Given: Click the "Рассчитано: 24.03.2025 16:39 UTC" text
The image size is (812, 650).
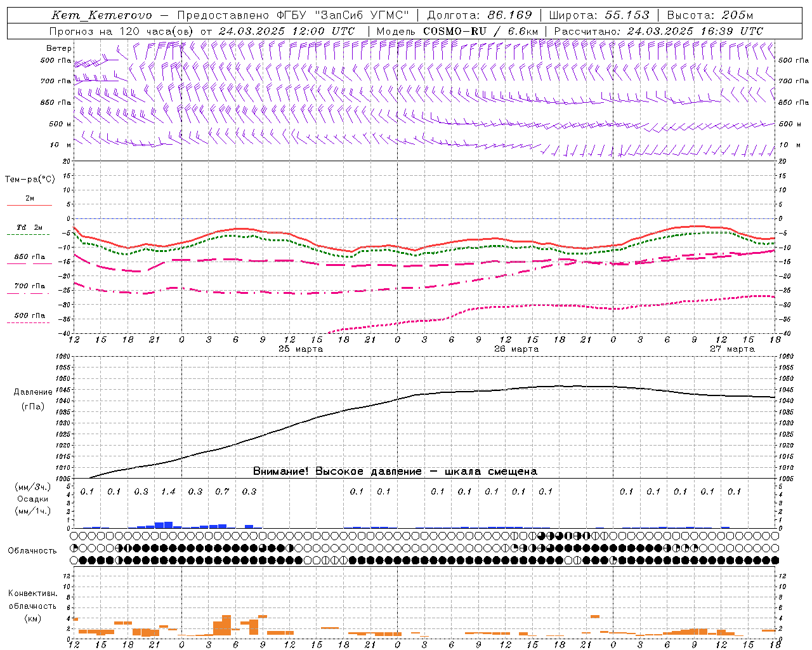Looking at the screenshot, I should 658,31.
